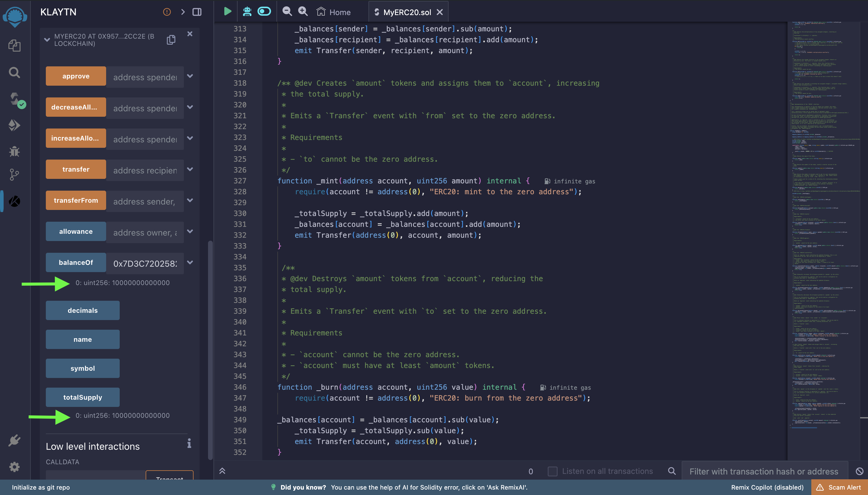Open the Debugger bug icon
The image size is (868, 495).
[x=14, y=151]
